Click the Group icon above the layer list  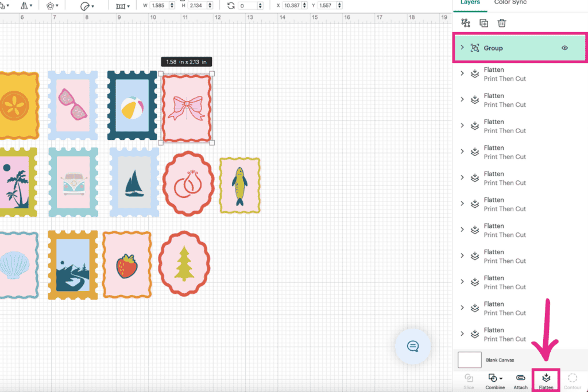click(x=466, y=23)
